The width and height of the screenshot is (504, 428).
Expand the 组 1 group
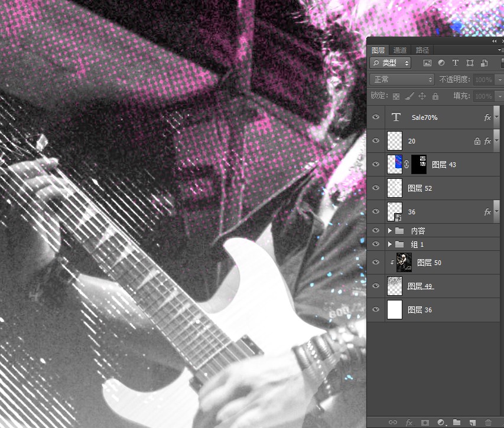389,244
